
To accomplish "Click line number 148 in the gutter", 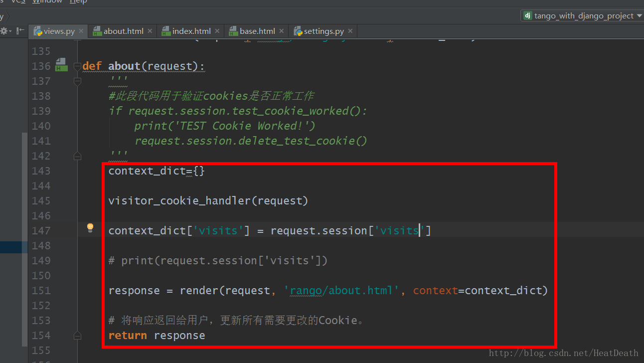I will click(41, 245).
